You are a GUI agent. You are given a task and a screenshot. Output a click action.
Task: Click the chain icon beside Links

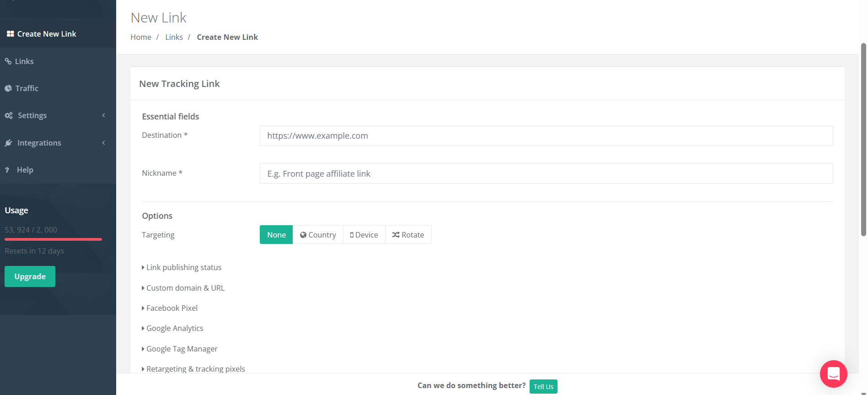pos(8,61)
